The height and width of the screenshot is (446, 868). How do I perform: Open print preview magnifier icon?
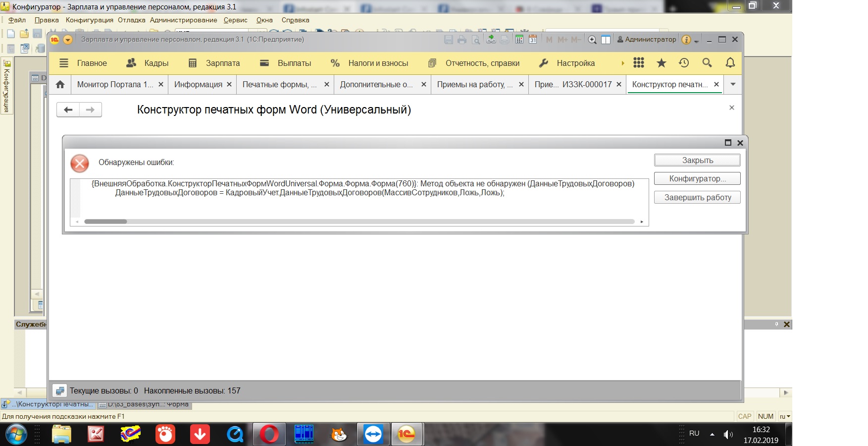[x=476, y=40]
